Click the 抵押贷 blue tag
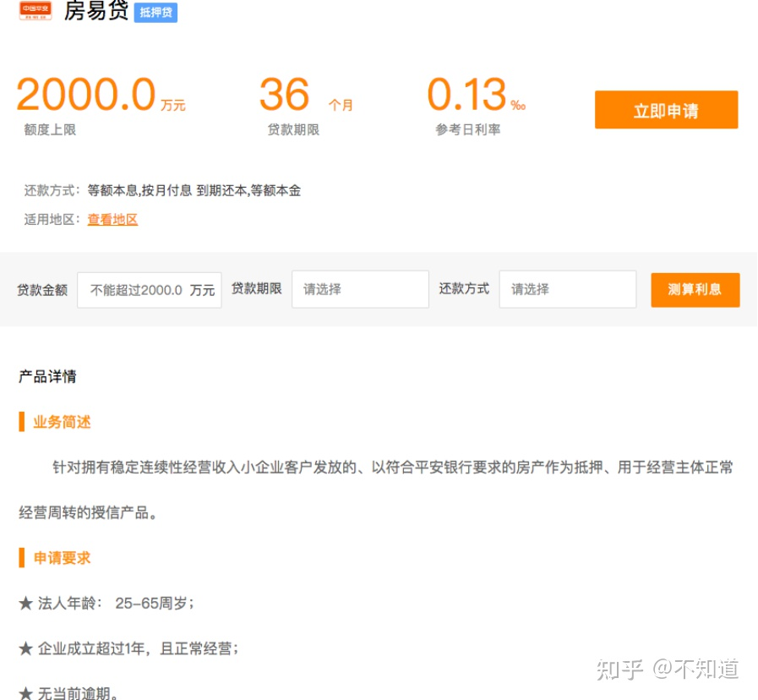The image size is (758, 700). 155,12
